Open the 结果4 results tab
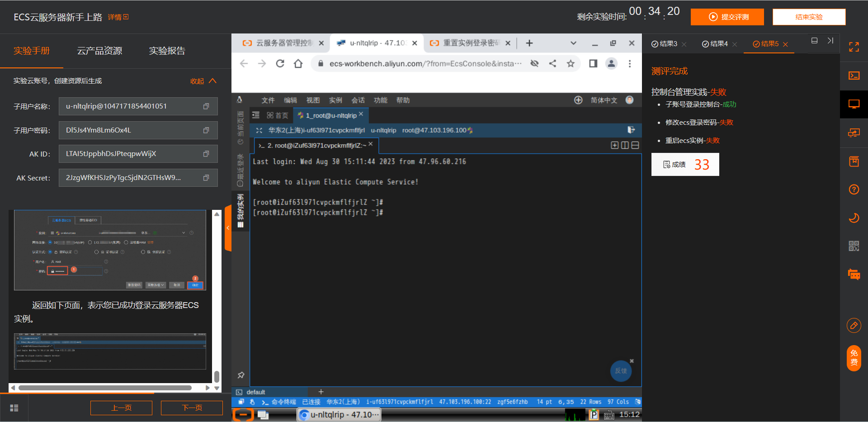Viewport: 868px width, 422px height. click(x=715, y=44)
